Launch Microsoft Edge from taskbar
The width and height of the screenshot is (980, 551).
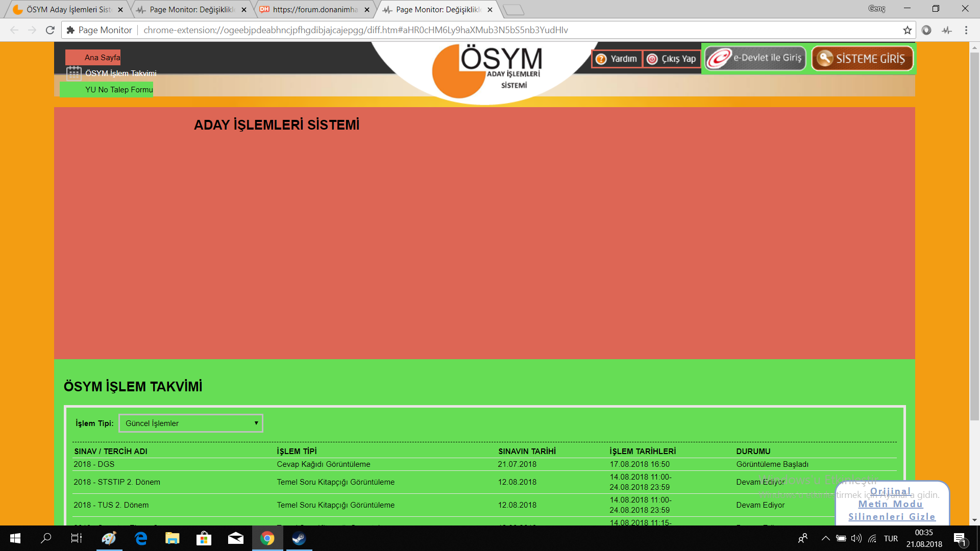pos(141,538)
